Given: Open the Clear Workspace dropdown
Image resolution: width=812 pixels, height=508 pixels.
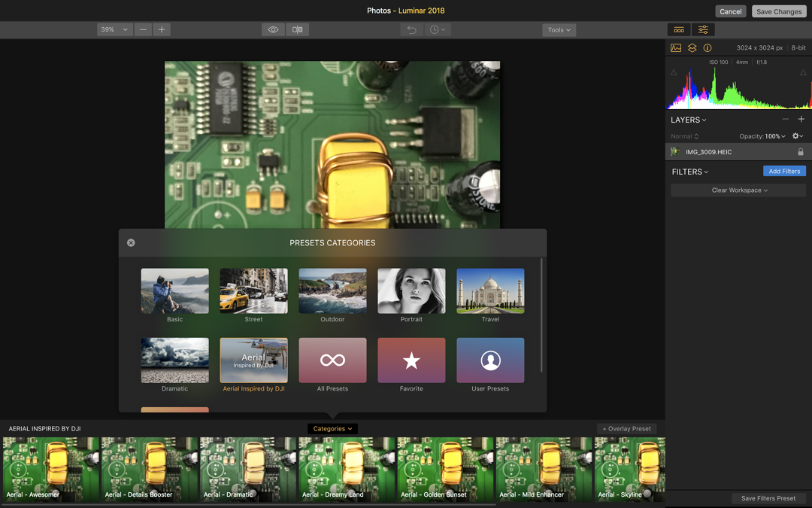Looking at the screenshot, I should coord(738,190).
